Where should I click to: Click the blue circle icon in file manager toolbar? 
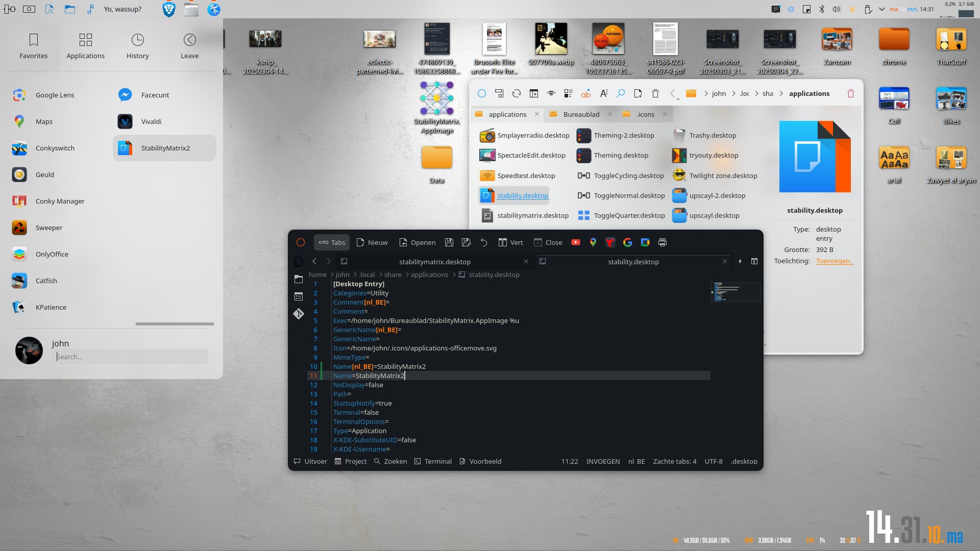(x=481, y=93)
